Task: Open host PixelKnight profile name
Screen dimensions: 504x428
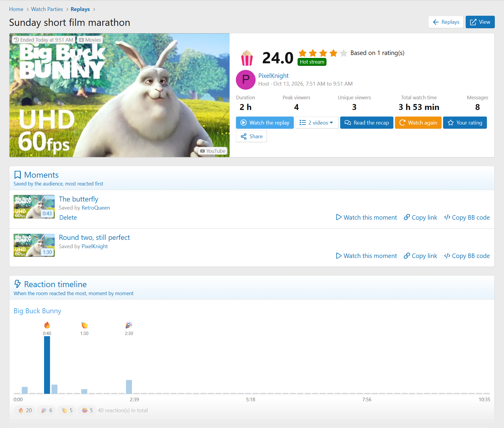Action: click(x=273, y=76)
